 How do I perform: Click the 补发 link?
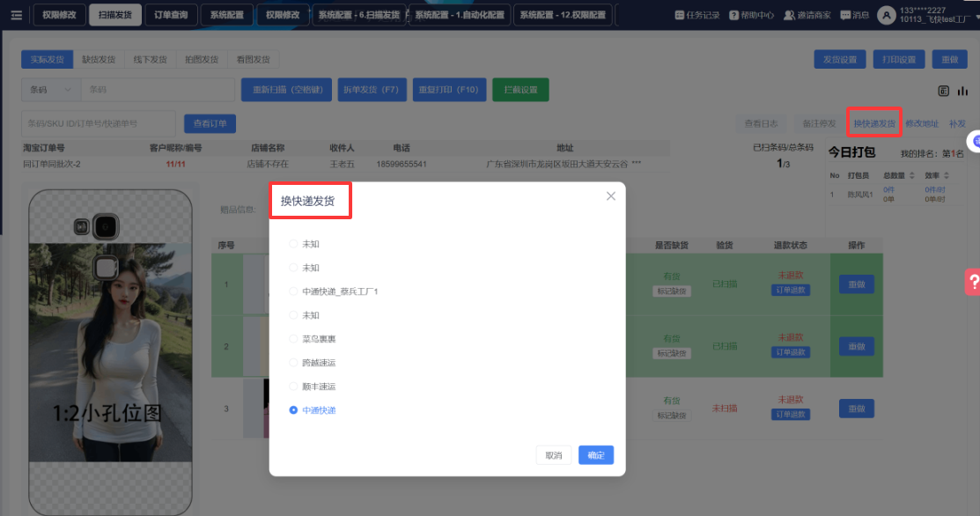tap(957, 123)
